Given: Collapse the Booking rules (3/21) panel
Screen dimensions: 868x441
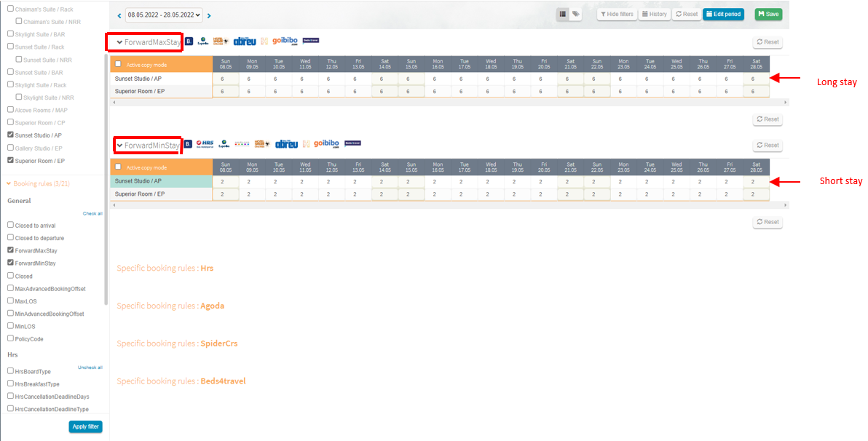Looking at the screenshot, I should pos(9,184).
